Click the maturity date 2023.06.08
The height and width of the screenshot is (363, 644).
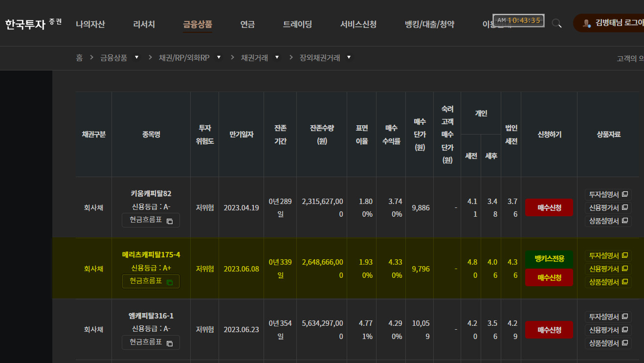click(x=241, y=269)
